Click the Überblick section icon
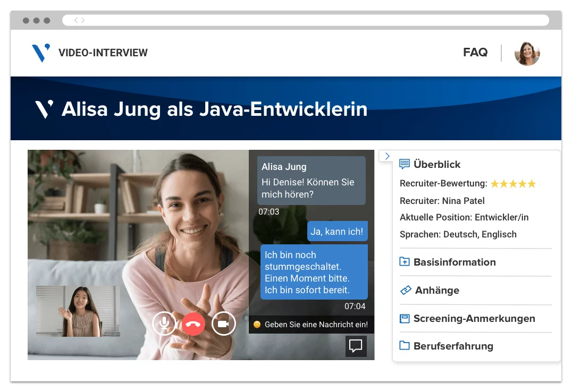 click(x=405, y=164)
